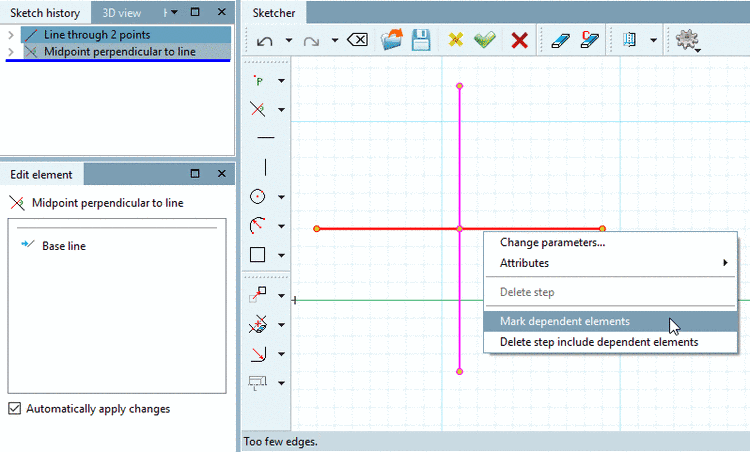
Task: Open the Circle tool dropdown arrow
Action: click(x=281, y=197)
